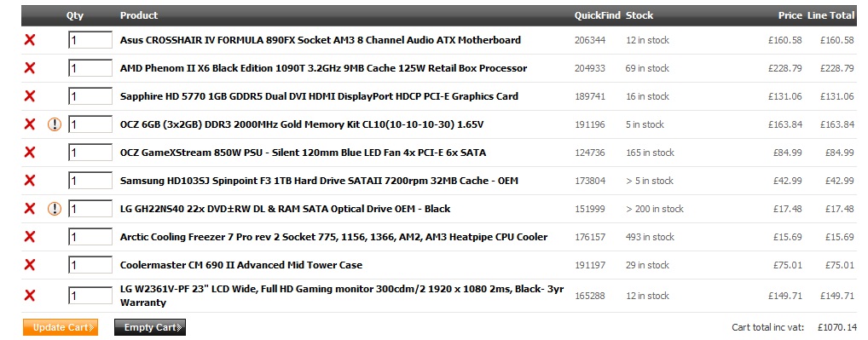This screenshot has height=340, width=868.
Task: Click the Line Total column header
Action: [x=831, y=15]
